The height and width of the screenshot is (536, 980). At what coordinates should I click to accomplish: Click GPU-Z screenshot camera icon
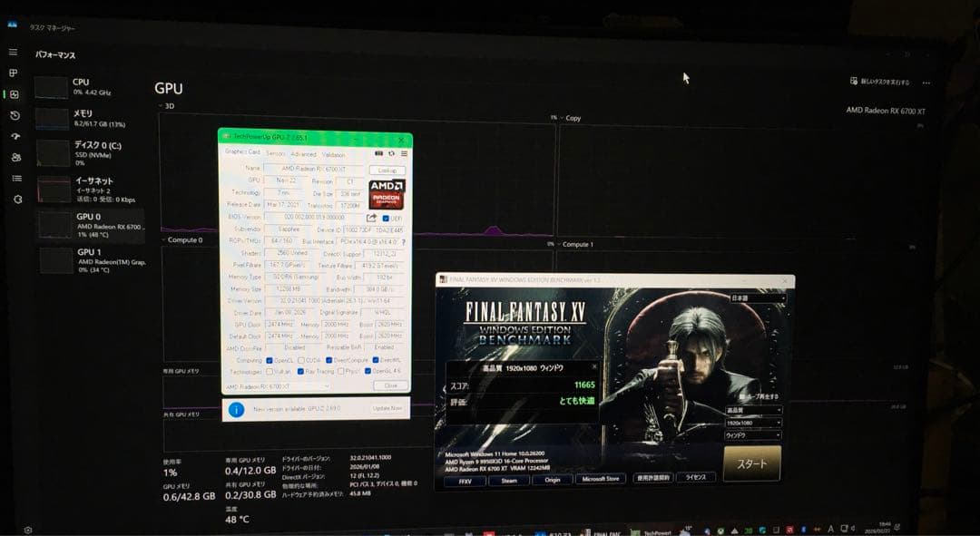(378, 153)
